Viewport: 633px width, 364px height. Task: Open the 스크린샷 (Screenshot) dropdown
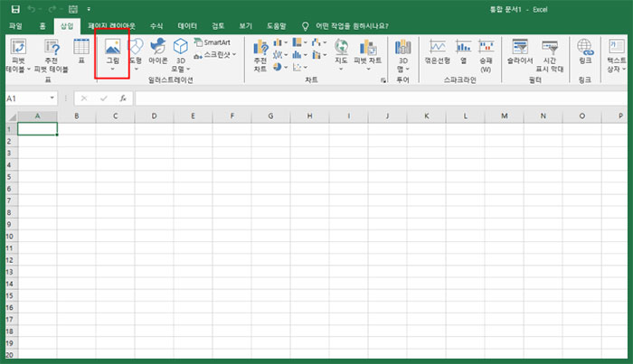(215, 55)
